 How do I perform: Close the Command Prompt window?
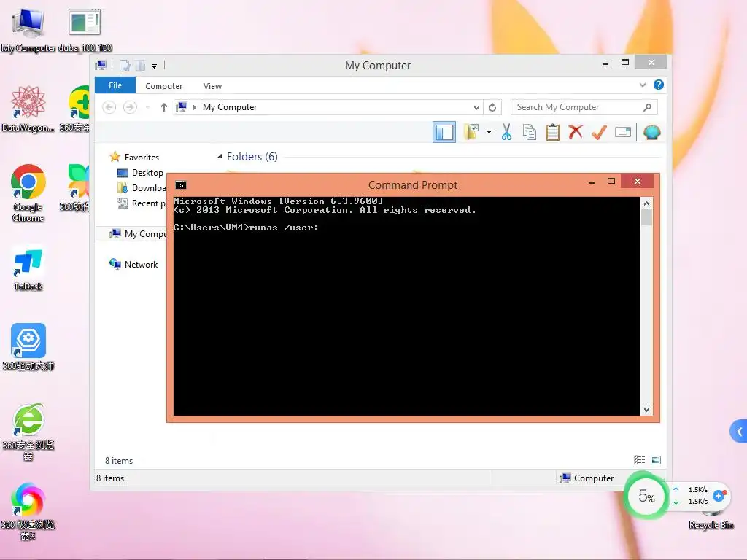(x=638, y=182)
